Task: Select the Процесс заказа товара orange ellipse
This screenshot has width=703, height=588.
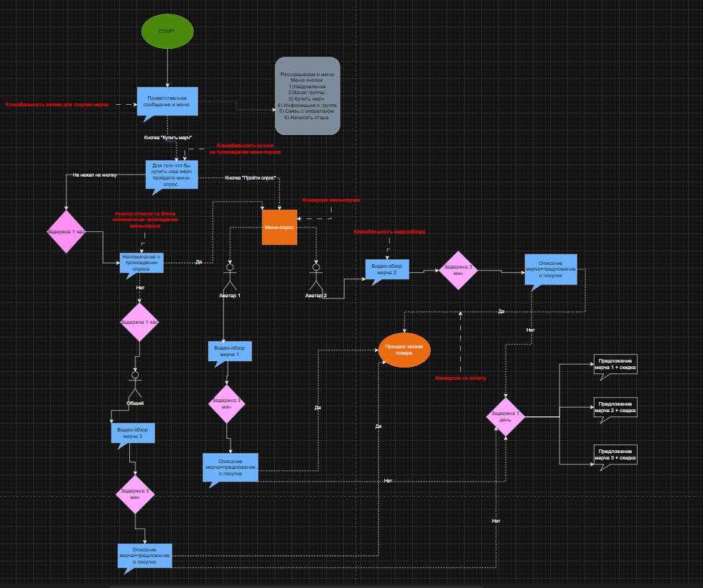Action: [x=404, y=350]
